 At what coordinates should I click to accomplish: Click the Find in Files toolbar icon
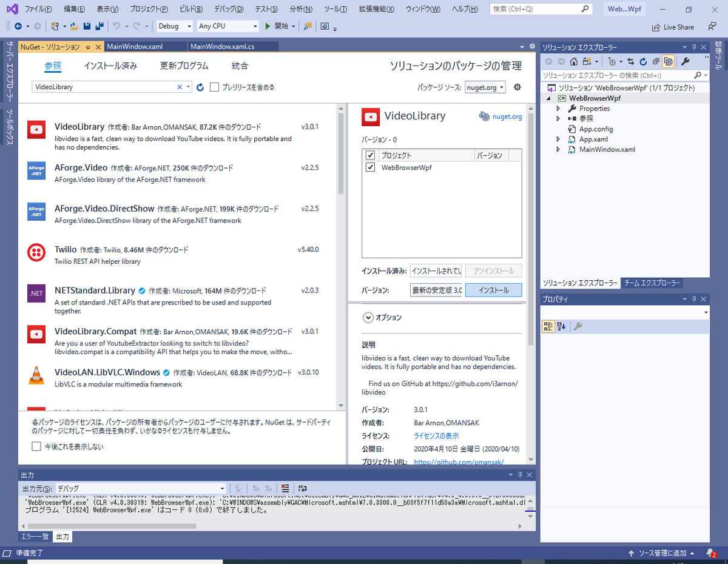click(308, 26)
